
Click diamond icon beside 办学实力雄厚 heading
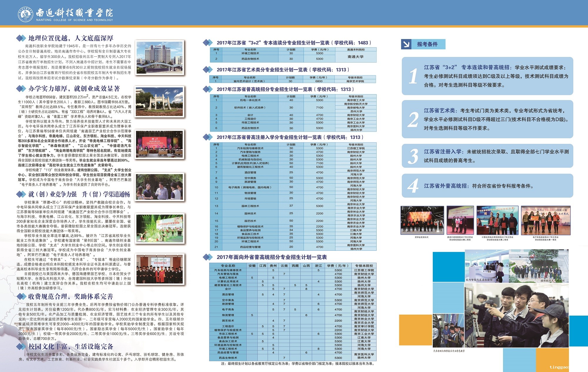pyautogui.click(x=21, y=88)
